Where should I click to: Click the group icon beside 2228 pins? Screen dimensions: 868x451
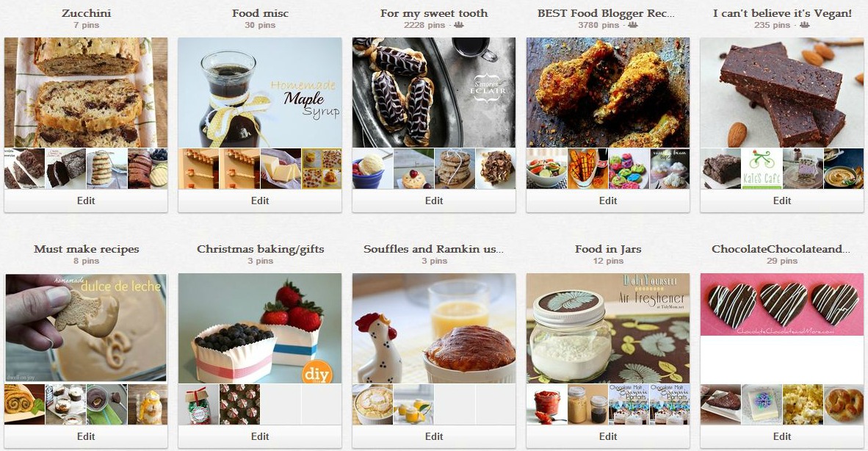[x=459, y=25]
